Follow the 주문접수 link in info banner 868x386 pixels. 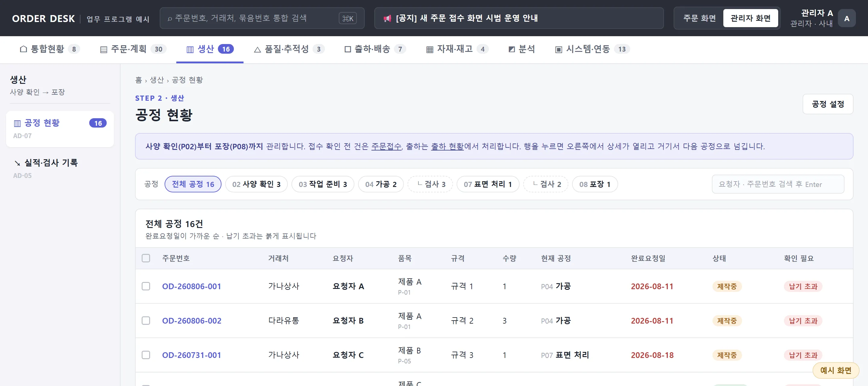tap(386, 146)
